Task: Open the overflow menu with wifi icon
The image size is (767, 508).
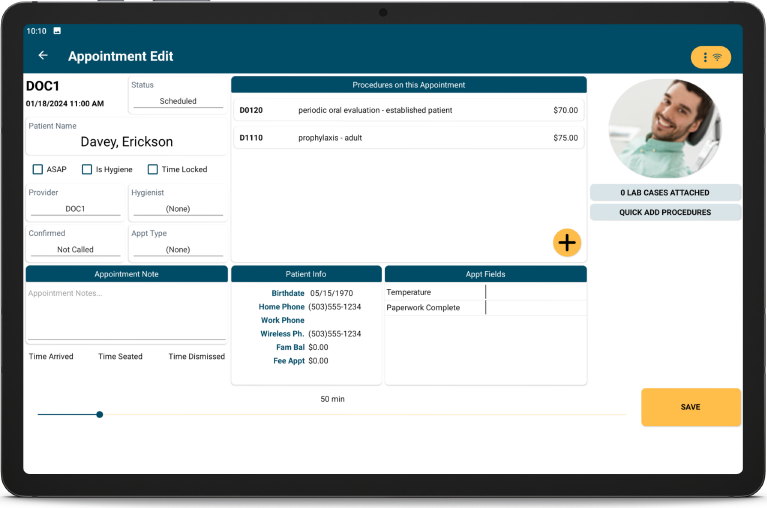Action: [x=710, y=57]
